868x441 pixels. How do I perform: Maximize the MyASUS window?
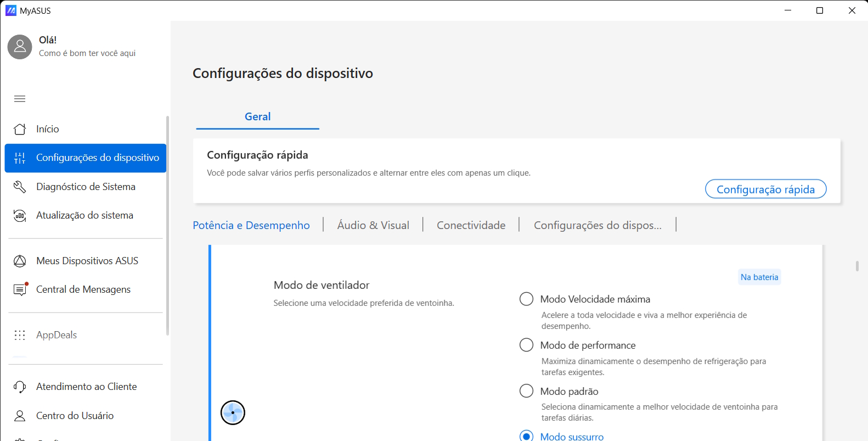point(820,10)
